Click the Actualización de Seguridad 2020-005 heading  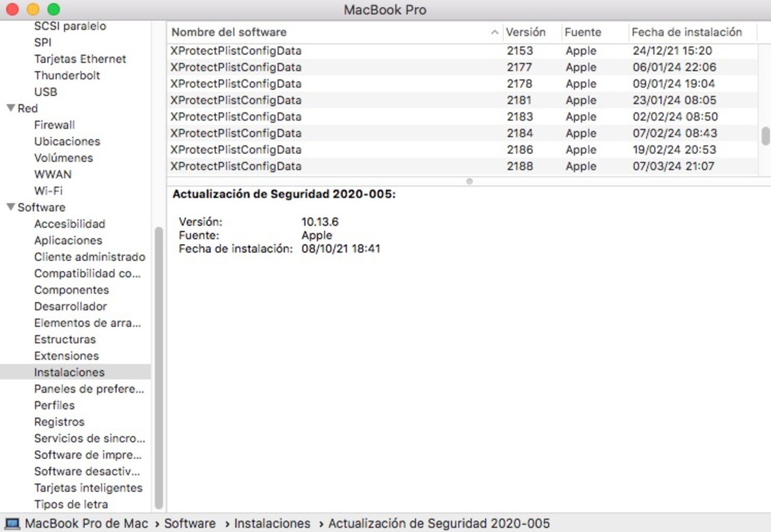point(284,194)
